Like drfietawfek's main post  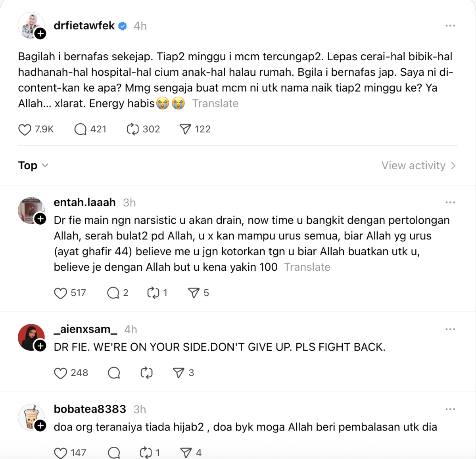pyautogui.click(x=25, y=130)
